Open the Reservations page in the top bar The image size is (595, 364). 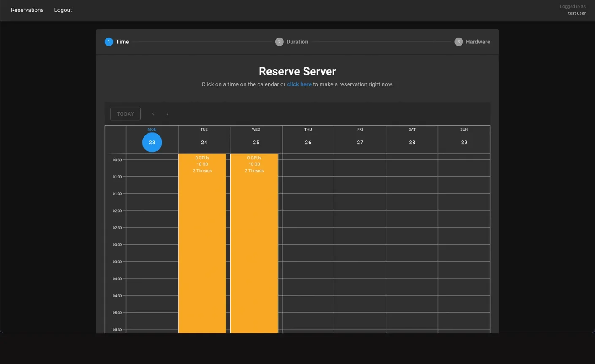pyautogui.click(x=27, y=10)
